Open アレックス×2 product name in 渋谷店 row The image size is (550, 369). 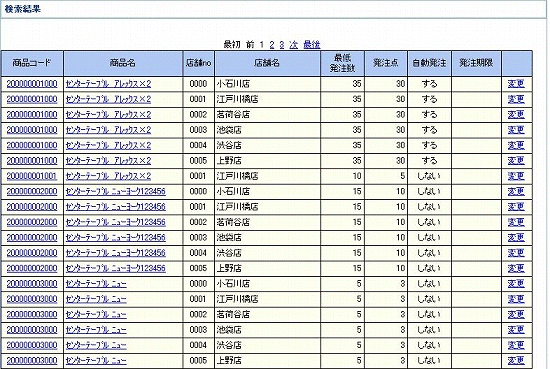point(108,145)
